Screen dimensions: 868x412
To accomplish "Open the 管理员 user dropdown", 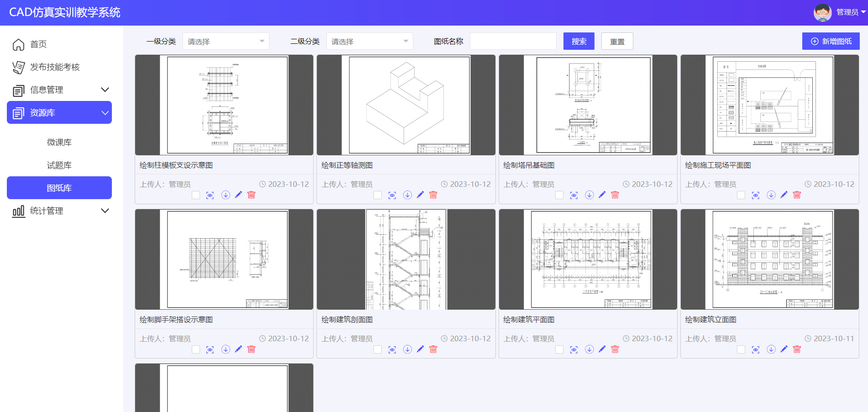I will 851,12.
